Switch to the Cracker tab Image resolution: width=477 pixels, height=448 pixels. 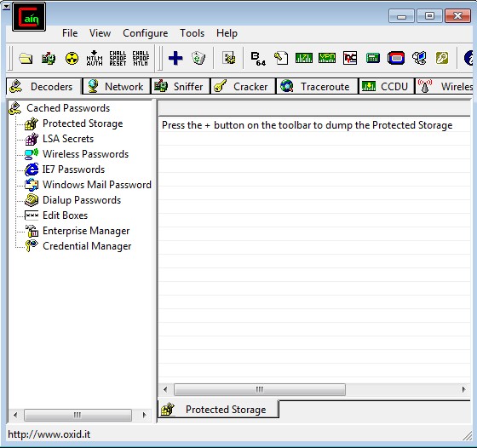[243, 86]
